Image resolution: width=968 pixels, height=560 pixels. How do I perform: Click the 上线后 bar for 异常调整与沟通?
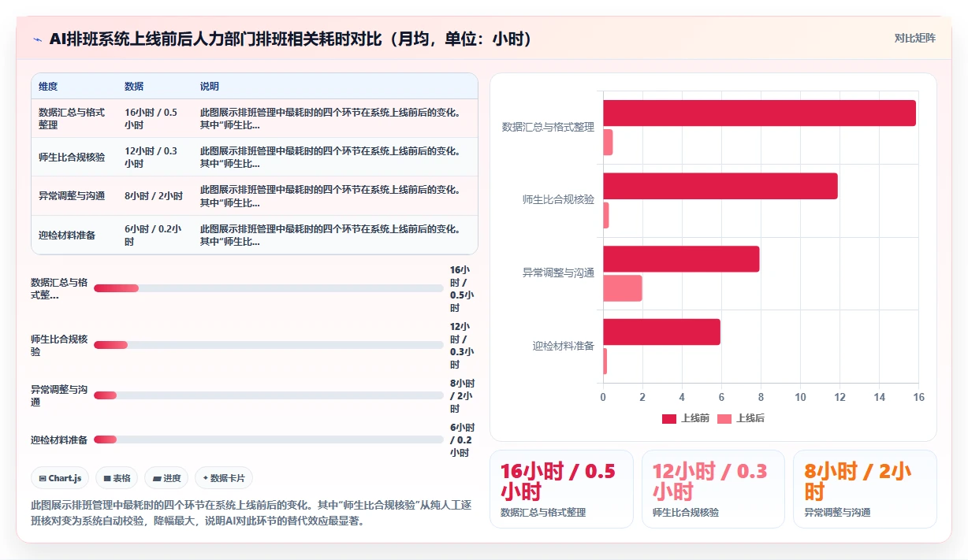(x=623, y=288)
